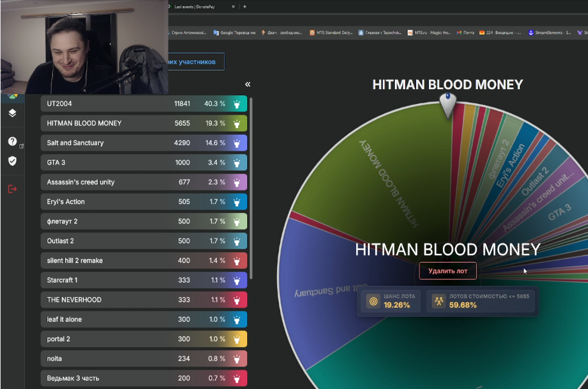Click the 40.3 % chance value

[x=214, y=104]
